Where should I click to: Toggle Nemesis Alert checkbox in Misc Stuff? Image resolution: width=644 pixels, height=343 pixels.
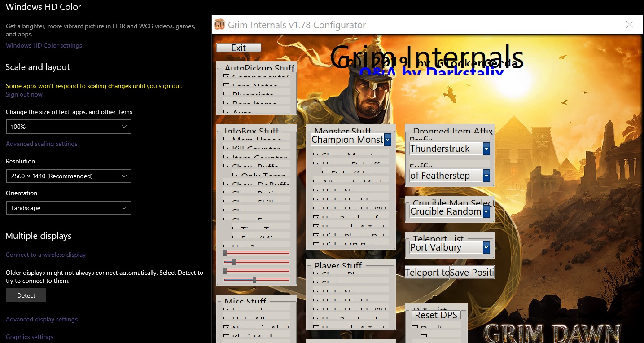click(227, 328)
